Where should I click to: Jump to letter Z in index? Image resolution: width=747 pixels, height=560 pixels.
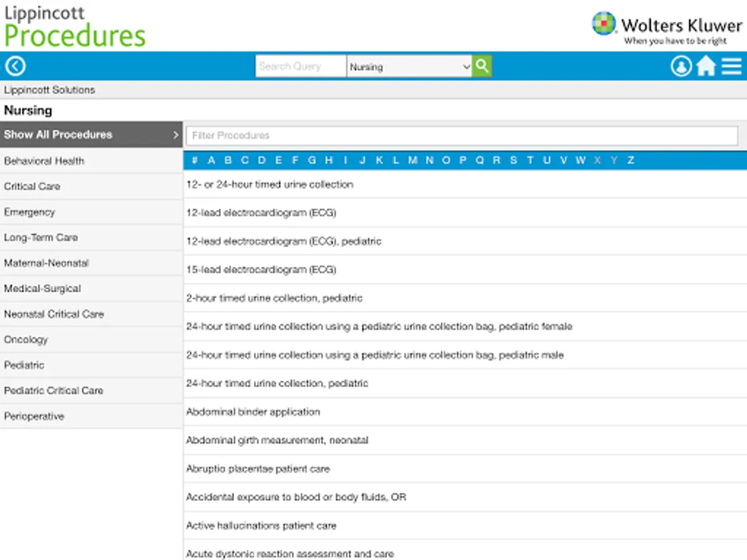point(631,160)
